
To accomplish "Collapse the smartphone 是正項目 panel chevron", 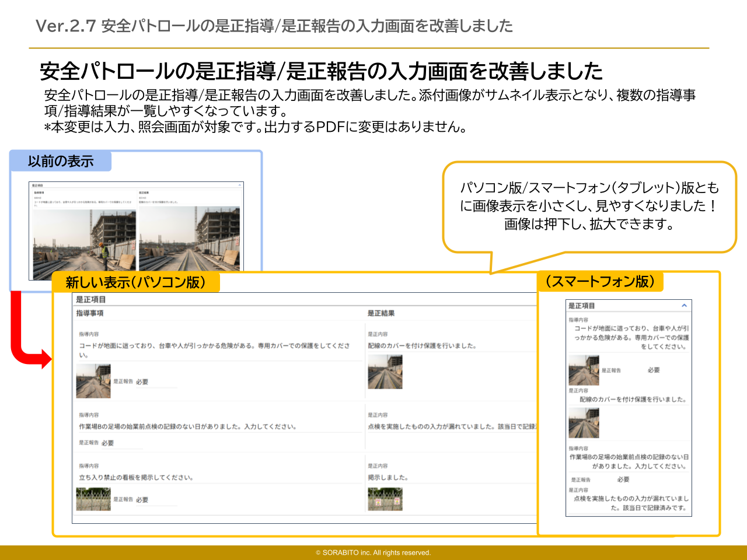I will click(684, 306).
